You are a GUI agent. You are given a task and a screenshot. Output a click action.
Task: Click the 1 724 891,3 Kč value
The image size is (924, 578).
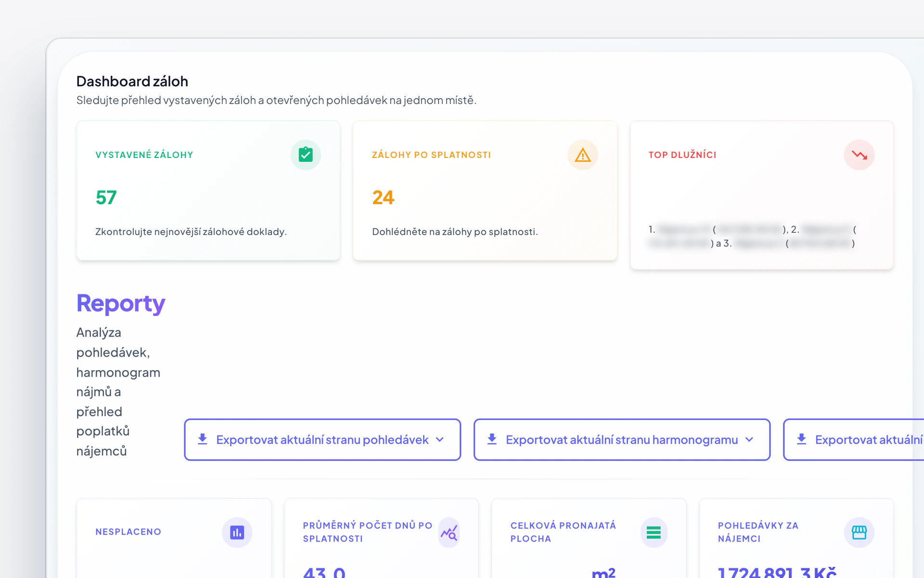777,572
